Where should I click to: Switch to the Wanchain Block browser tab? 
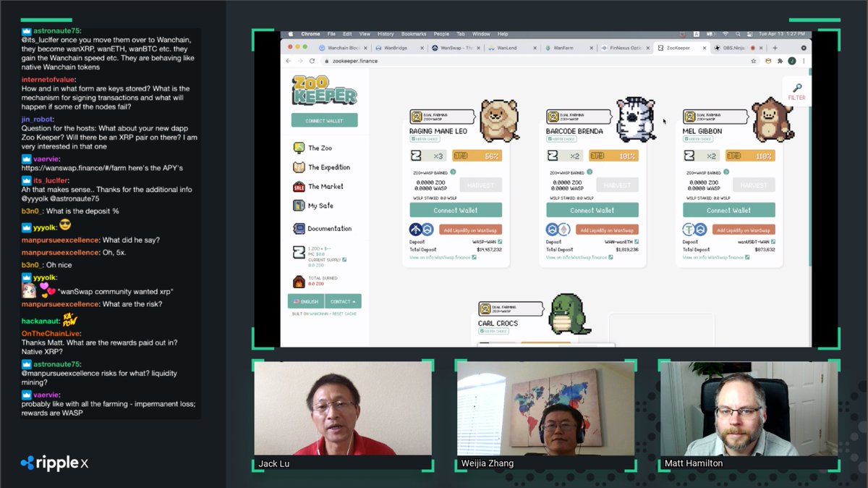(x=345, y=48)
